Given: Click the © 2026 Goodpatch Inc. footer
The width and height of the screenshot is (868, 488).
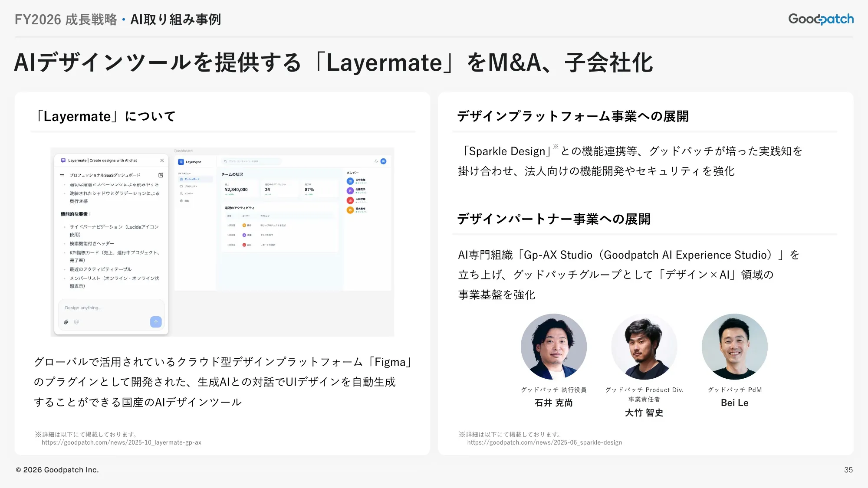Looking at the screenshot, I should pos(57,470).
